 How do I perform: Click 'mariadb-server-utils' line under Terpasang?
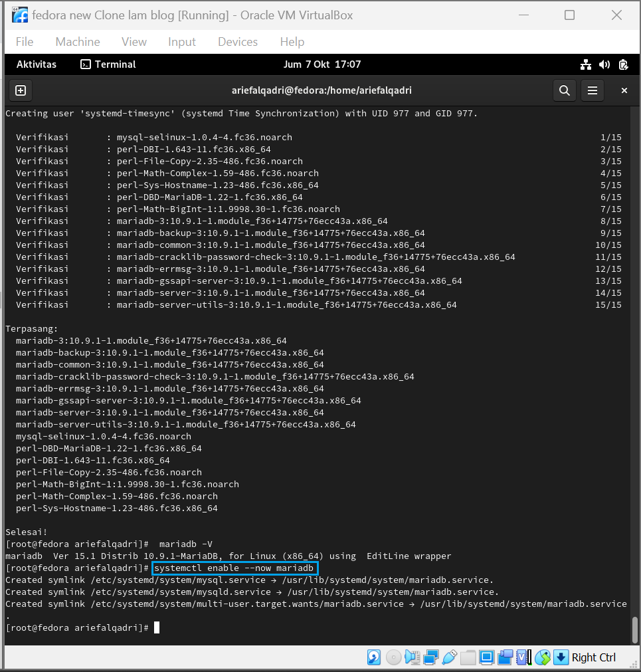pos(186,424)
